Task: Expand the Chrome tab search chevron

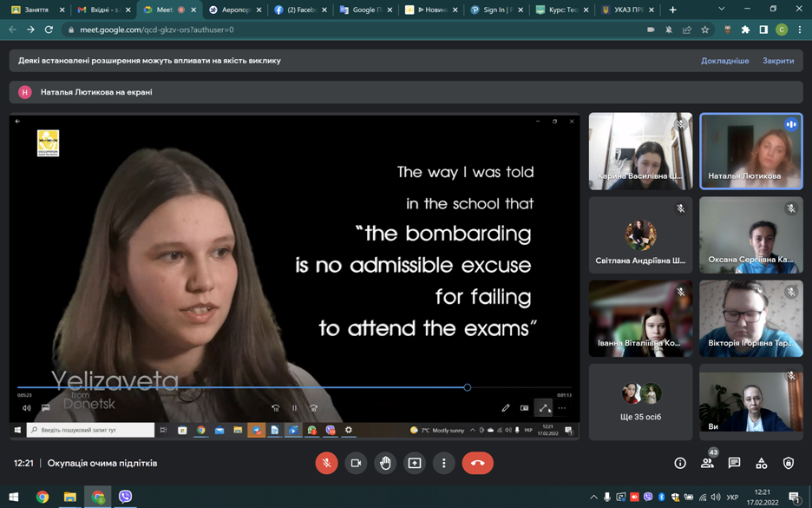Action: 721,10
